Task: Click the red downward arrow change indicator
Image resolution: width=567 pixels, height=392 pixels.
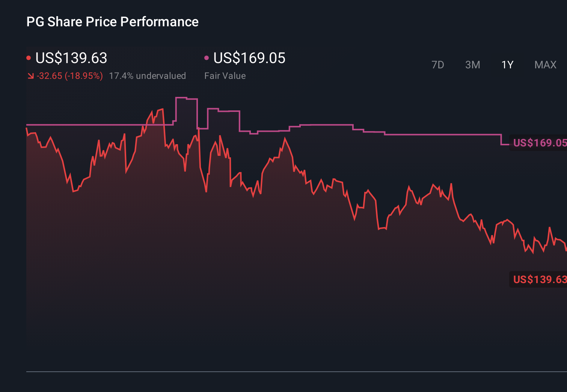Action: click(30, 76)
